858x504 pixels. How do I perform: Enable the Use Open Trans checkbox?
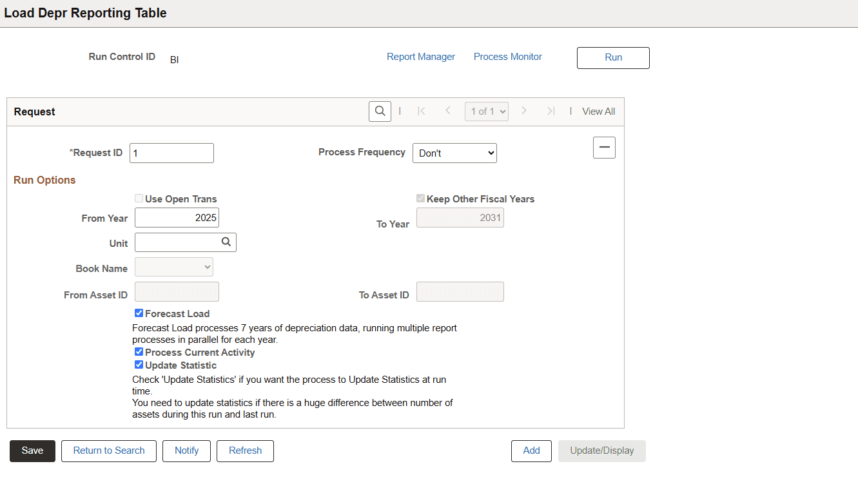tap(139, 199)
